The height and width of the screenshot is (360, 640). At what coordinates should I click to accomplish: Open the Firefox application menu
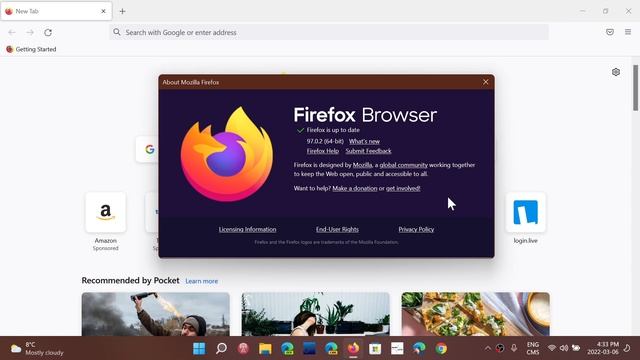pos(628,32)
